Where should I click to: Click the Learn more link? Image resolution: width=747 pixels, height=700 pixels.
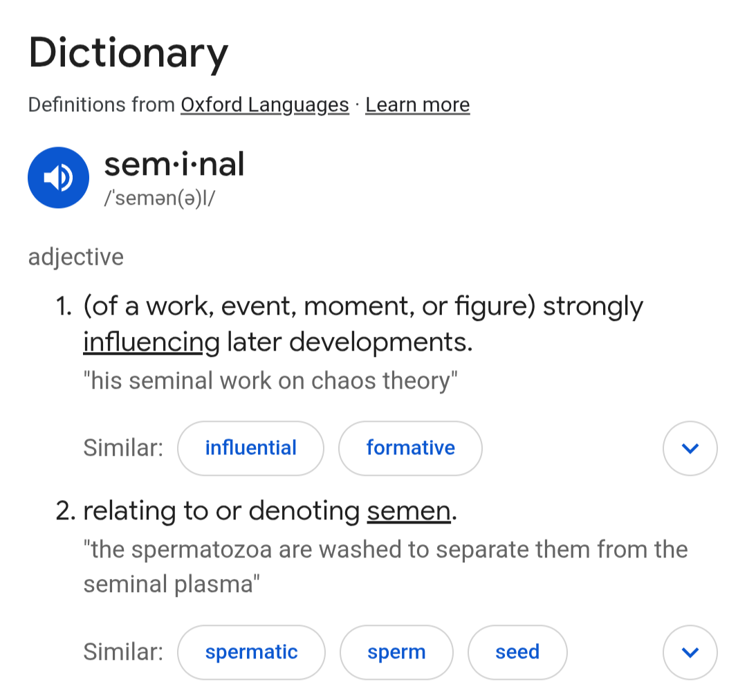417,105
